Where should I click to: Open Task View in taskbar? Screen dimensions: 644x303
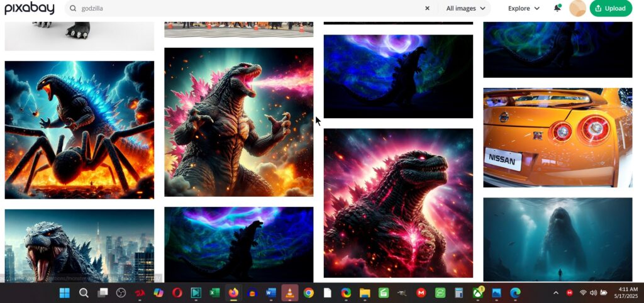coord(103,293)
